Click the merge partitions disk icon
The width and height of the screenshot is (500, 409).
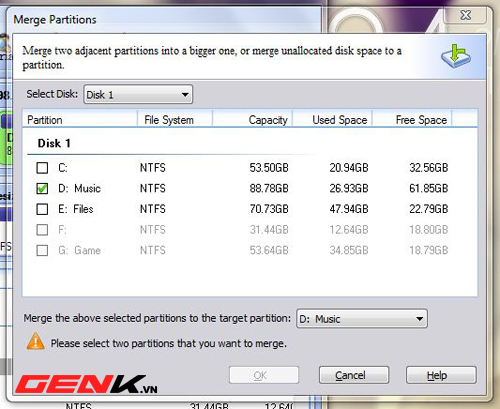tap(456, 56)
